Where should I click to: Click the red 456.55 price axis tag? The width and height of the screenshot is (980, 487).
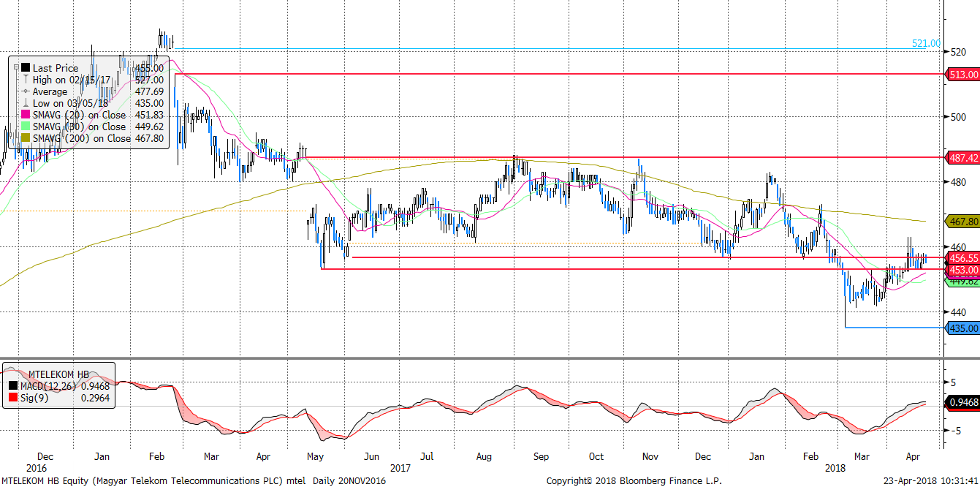click(963, 258)
